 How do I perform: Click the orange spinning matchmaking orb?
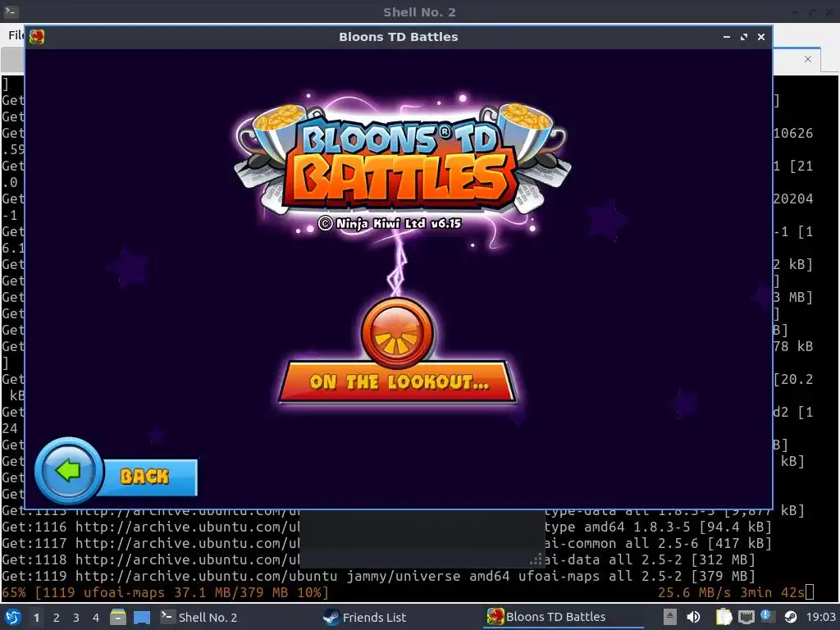point(397,333)
